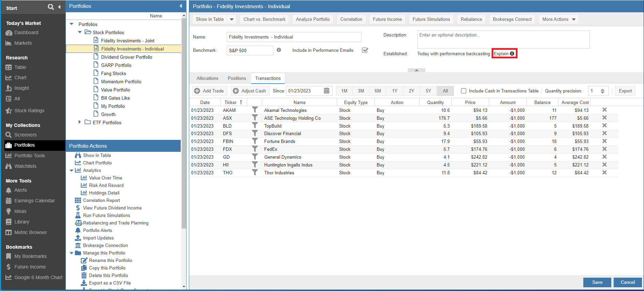The width and height of the screenshot is (644, 291).
Task: Collapse the root Portfolios tree node
Action: point(72,24)
